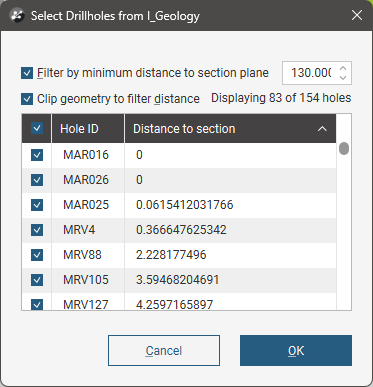Viewport: 373px width, 387px height.
Task: Select the MAR026 hole ID cell
Action: point(88,180)
